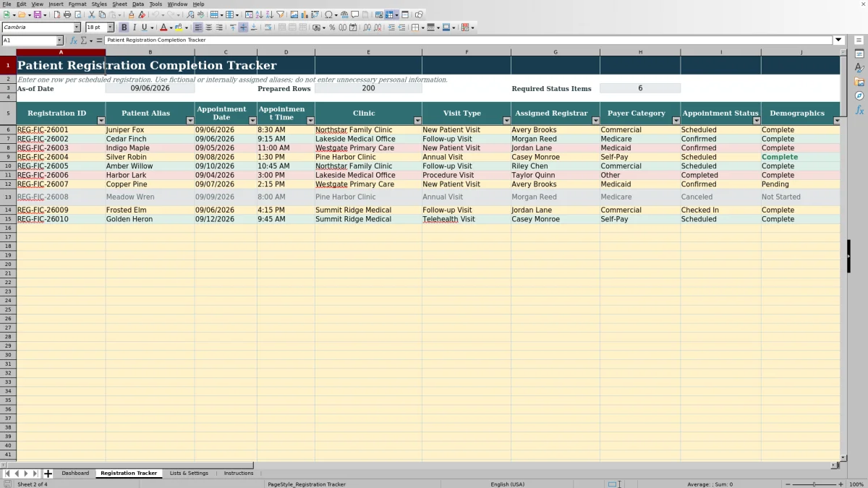This screenshot has height=488, width=868.
Task: Open the sidebar Gallery icon
Action: click(859, 82)
